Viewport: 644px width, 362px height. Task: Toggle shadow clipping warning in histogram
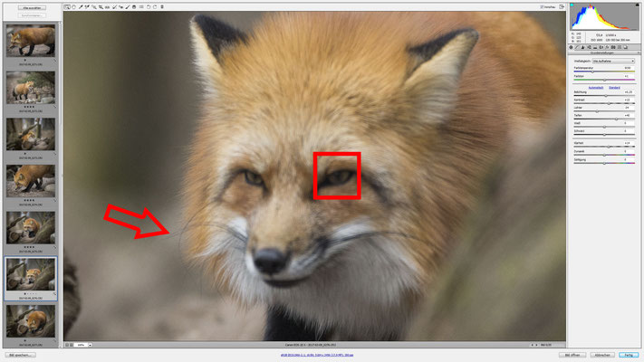tap(572, 5)
